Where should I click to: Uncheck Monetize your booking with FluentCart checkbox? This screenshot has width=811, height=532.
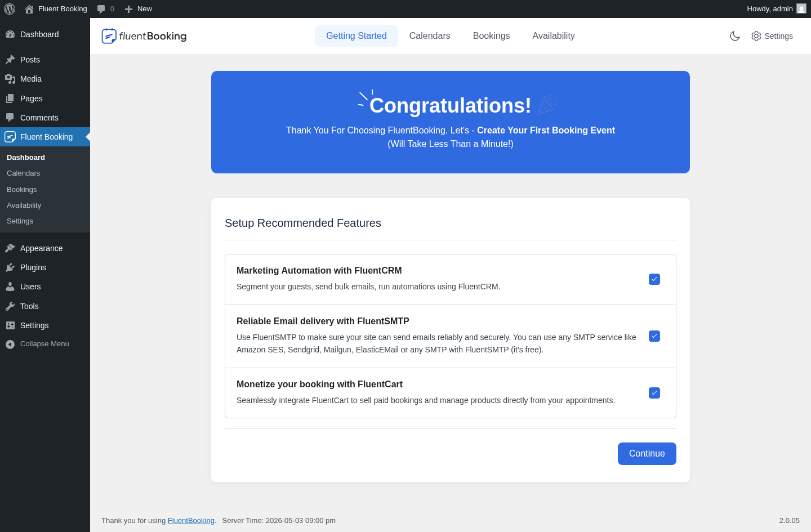coord(654,393)
